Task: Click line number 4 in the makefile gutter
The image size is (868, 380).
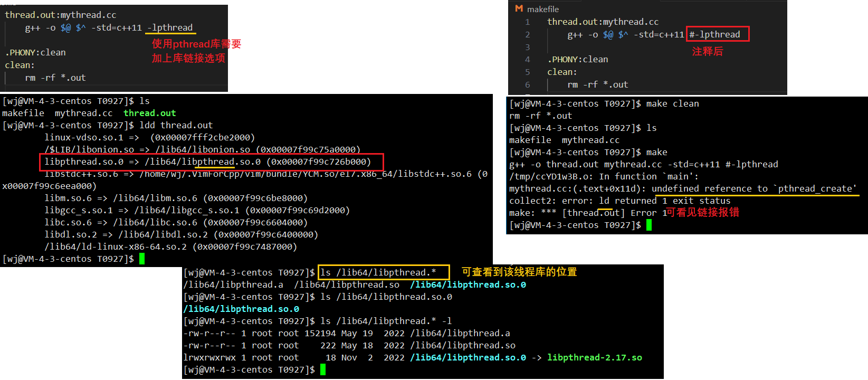Action: (x=527, y=59)
